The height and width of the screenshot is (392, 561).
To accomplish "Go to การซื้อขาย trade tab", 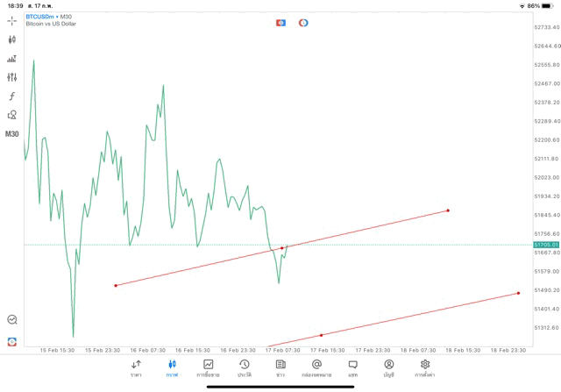I will pos(208,367).
